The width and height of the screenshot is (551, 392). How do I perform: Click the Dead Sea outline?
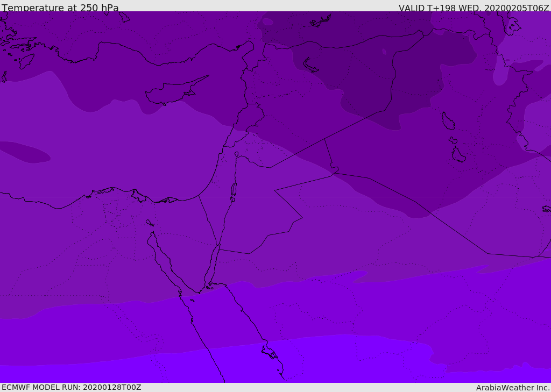click(234, 190)
